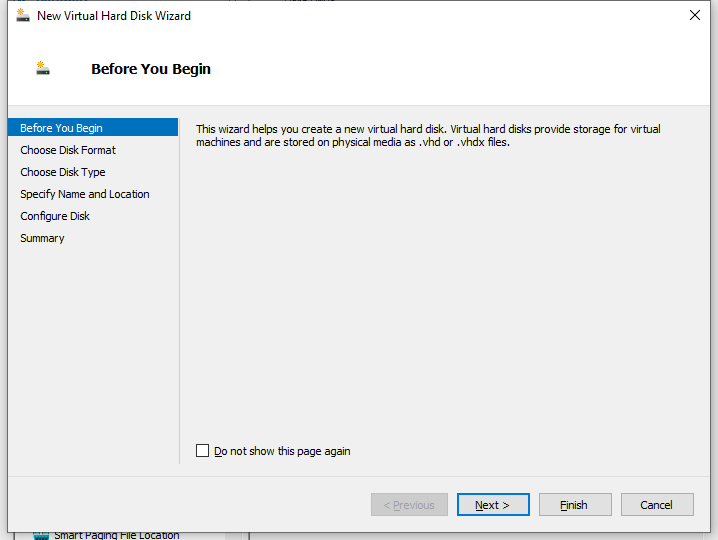Click the bold 'Before You Begin' heading
718x540 pixels.
point(151,69)
